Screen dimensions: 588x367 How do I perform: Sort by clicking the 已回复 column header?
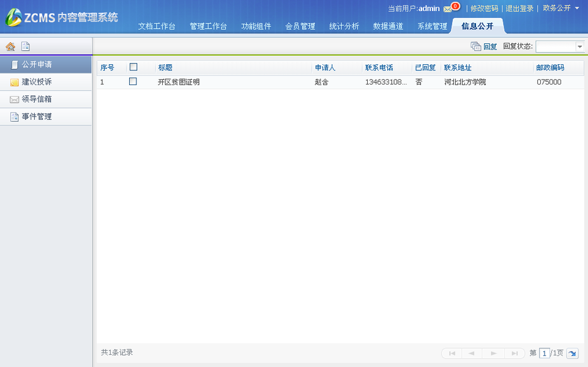tap(425, 67)
